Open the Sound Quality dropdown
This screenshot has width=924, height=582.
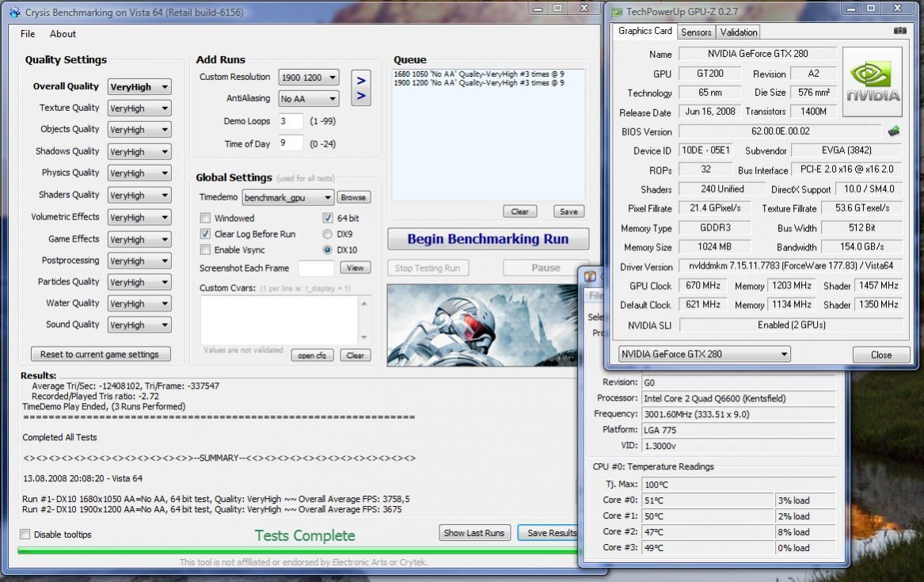coord(139,325)
